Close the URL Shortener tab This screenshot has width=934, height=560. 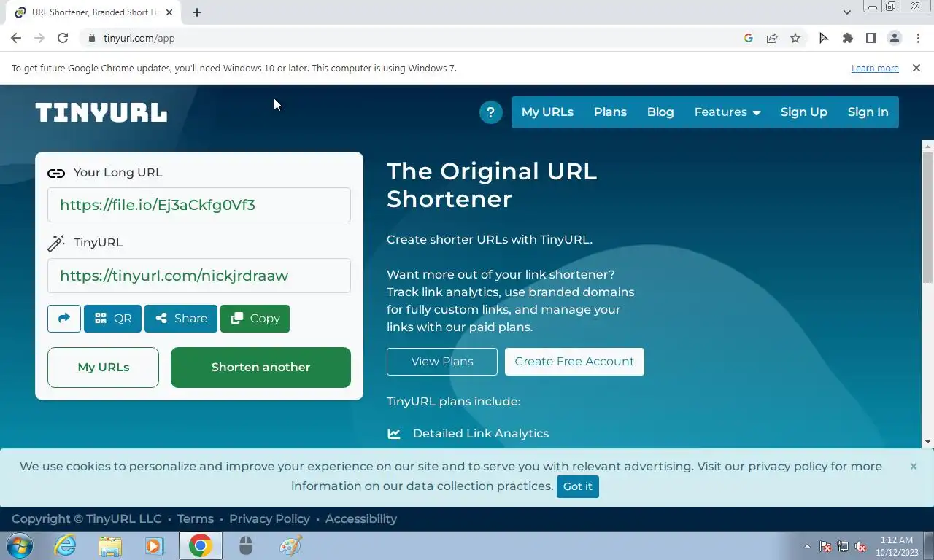170,12
